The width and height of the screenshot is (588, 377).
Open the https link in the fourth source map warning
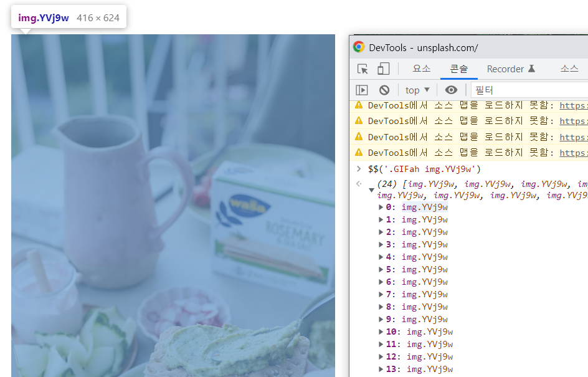[574, 153]
